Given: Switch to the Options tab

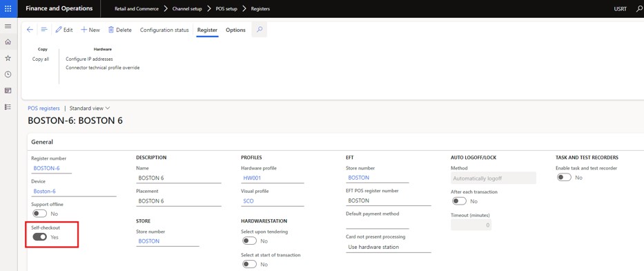Looking at the screenshot, I should (x=236, y=30).
